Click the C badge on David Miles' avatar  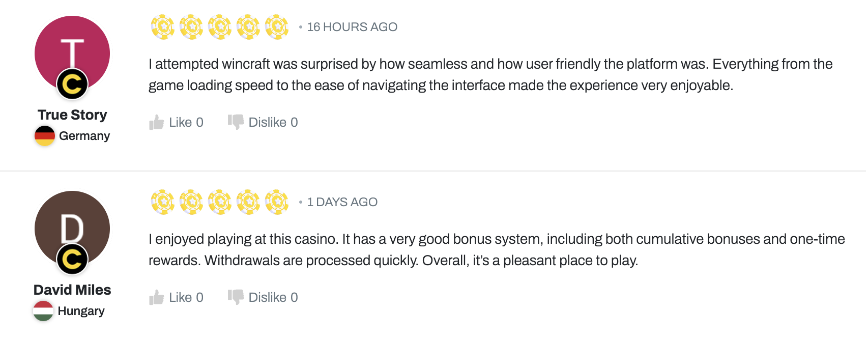pos(72,260)
